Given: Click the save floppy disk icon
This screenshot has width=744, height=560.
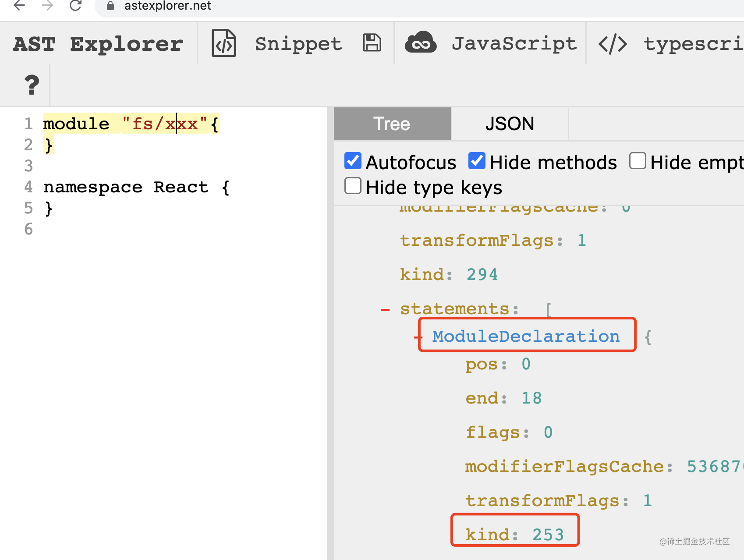Looking at the screenshot, I should [x=372, y=43].
